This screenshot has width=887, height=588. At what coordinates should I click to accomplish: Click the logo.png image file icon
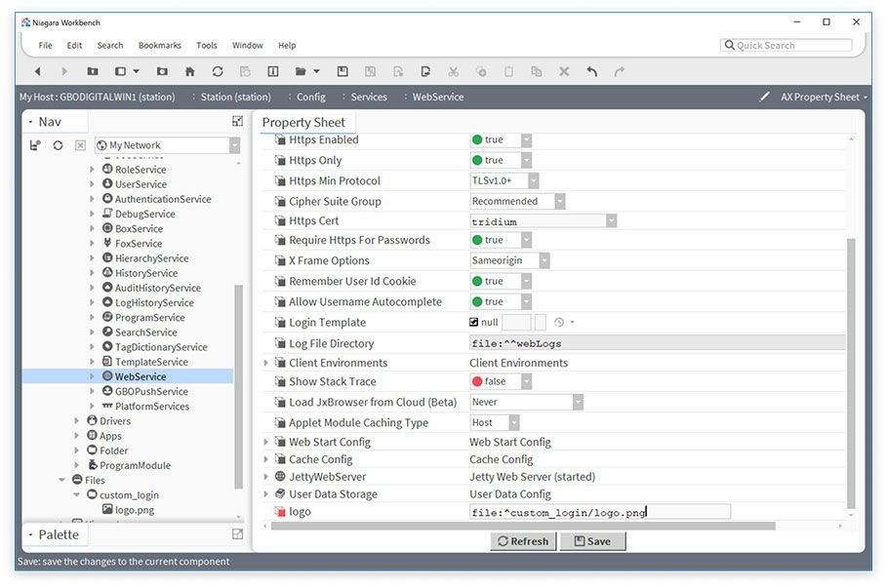click(107, 509)
